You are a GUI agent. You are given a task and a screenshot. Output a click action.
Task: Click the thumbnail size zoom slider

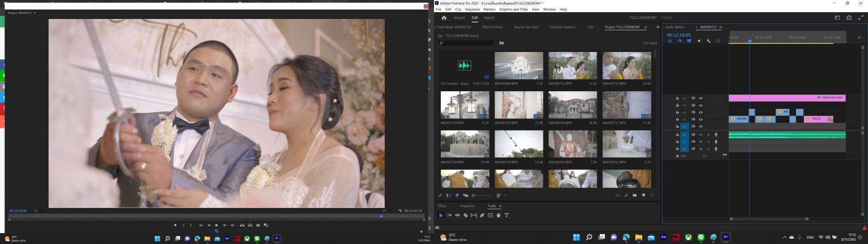(x=473, y=196)
